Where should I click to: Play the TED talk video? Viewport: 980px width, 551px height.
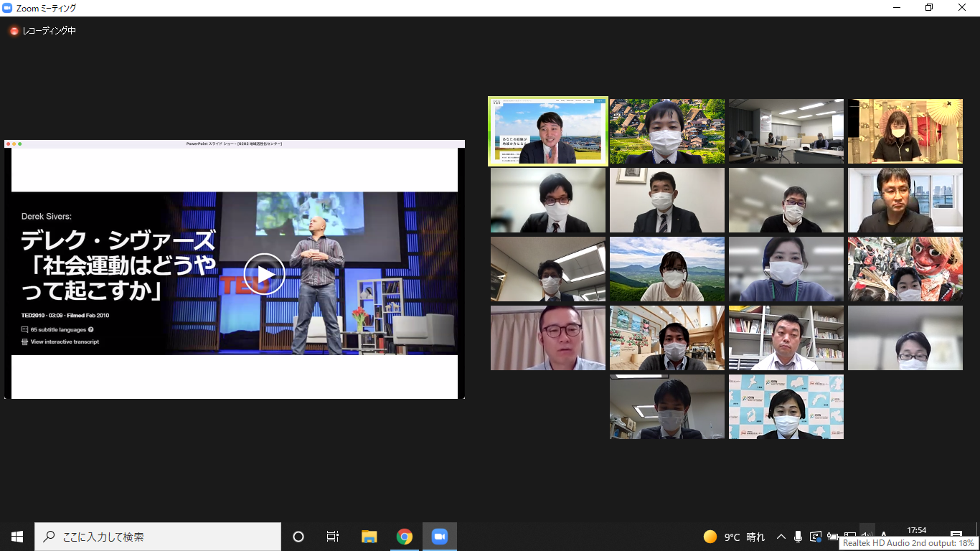(x=264, y=274)
